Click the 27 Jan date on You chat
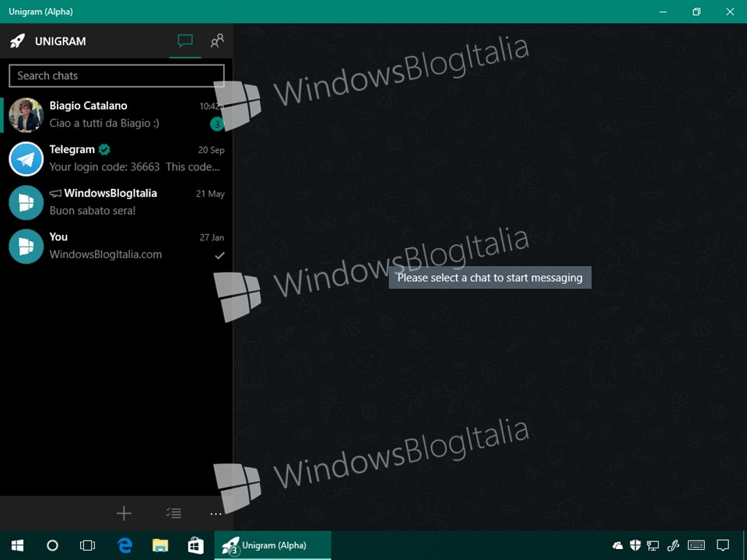This screenshot has height=560, width=747. pyautogui.click(x=212, y=238)
